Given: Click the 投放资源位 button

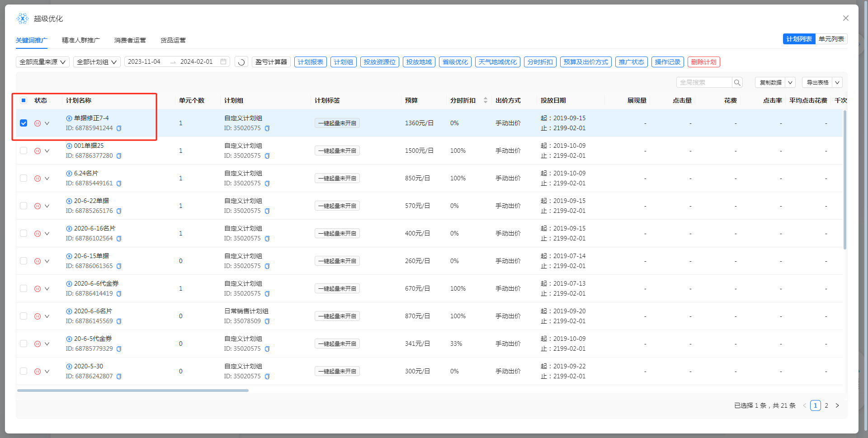Looking at the screenshot, I should [x=380, y=62].
